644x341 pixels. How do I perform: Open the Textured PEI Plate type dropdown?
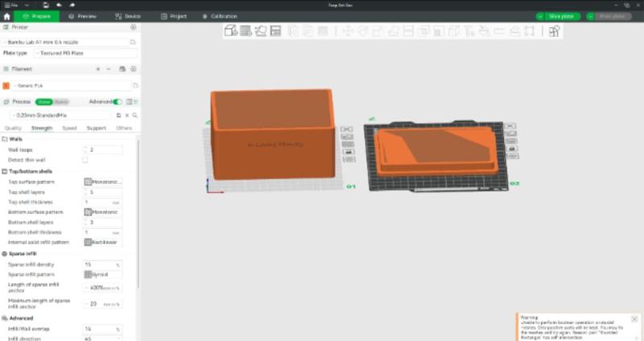[85, 53]
